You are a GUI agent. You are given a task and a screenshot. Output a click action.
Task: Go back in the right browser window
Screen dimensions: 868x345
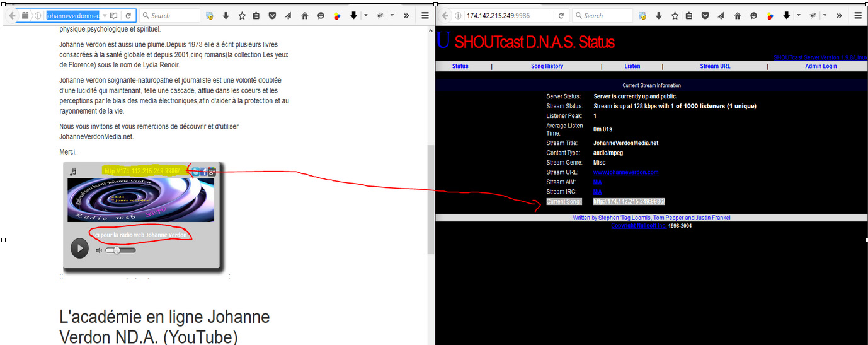pyautogui.click(x=445, y=15)
